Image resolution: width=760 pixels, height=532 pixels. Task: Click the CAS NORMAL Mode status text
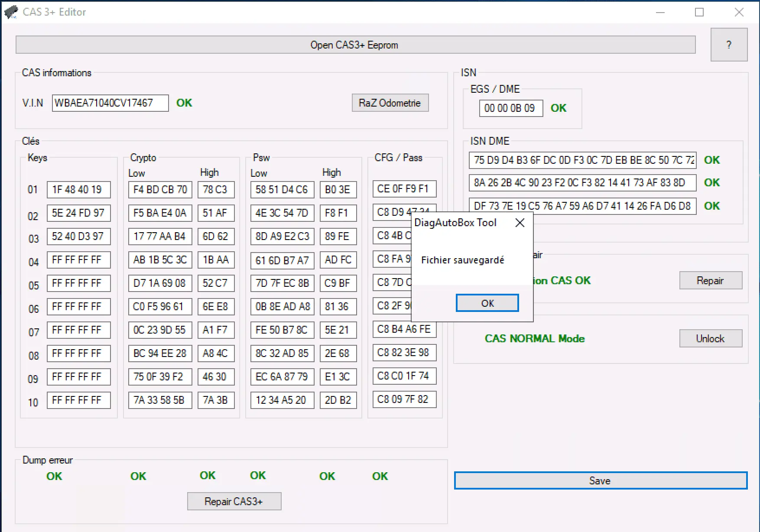pos(535,338)
